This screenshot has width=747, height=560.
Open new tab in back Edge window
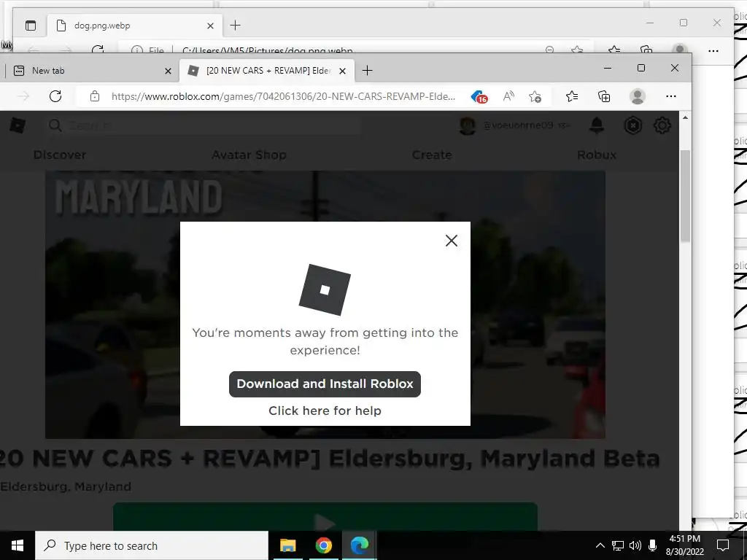pos(235,26)
